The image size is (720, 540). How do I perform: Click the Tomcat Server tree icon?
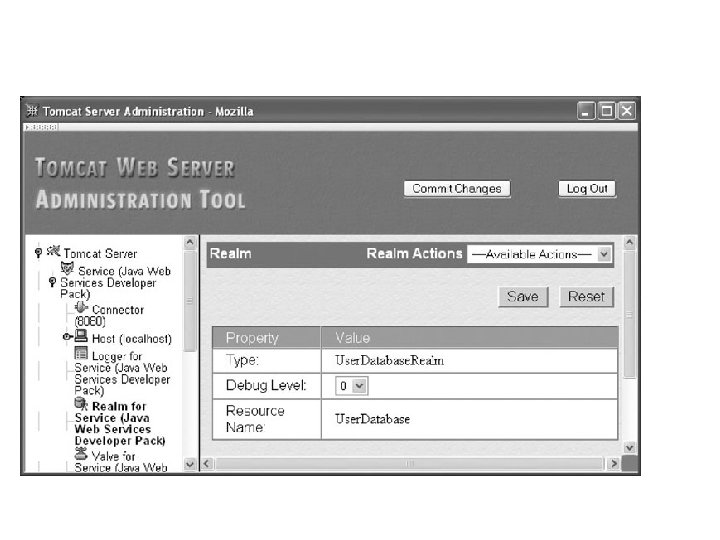click(x=54, y=251)
